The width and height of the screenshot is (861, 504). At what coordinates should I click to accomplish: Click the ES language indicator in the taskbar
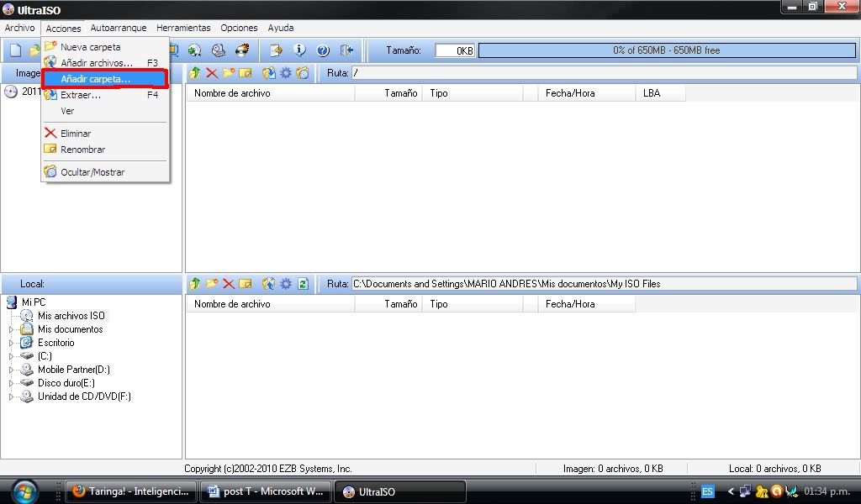tap(707, 491)
